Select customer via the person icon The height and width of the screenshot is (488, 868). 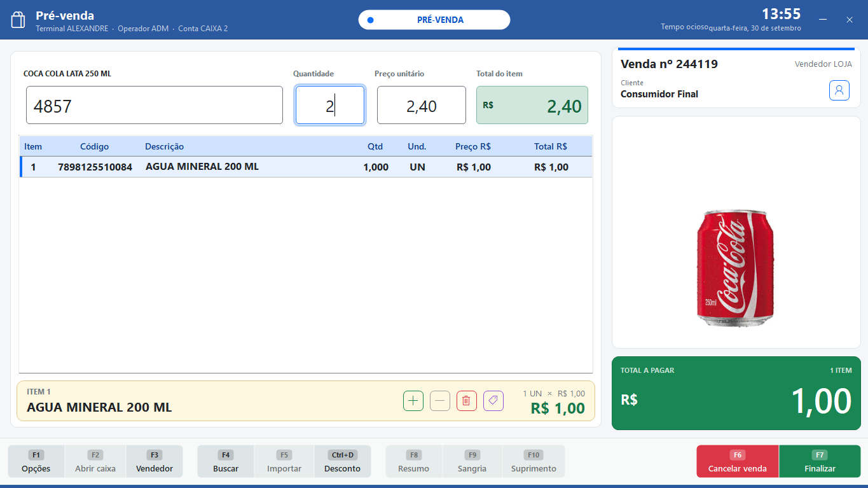pyautogui.click(x=839, y=90)
